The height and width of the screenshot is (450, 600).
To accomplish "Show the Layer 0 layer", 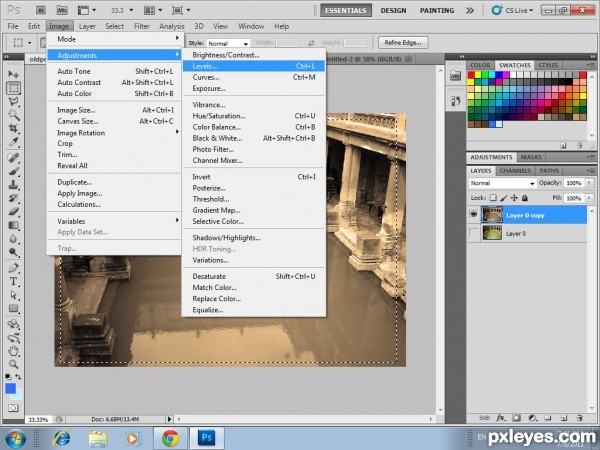I will tap(474, 233).
